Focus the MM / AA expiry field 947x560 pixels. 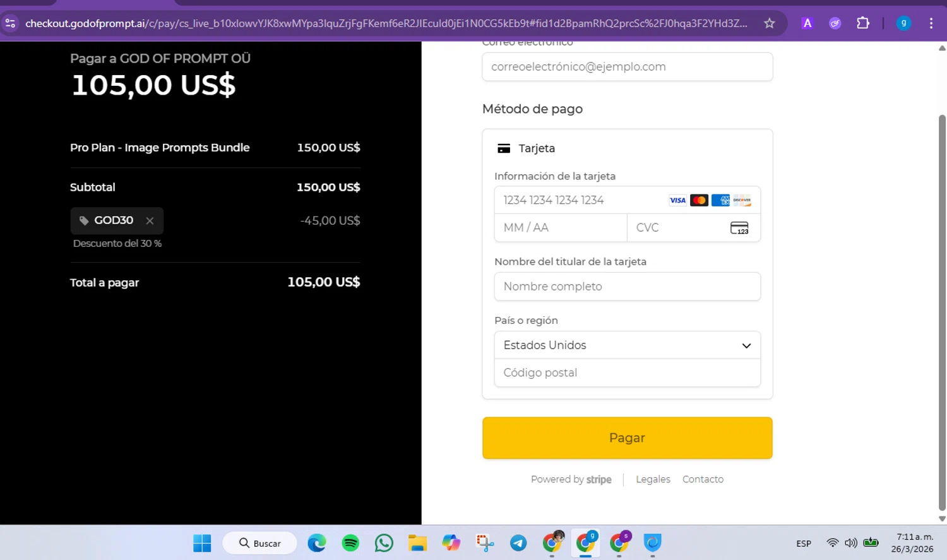561,228
